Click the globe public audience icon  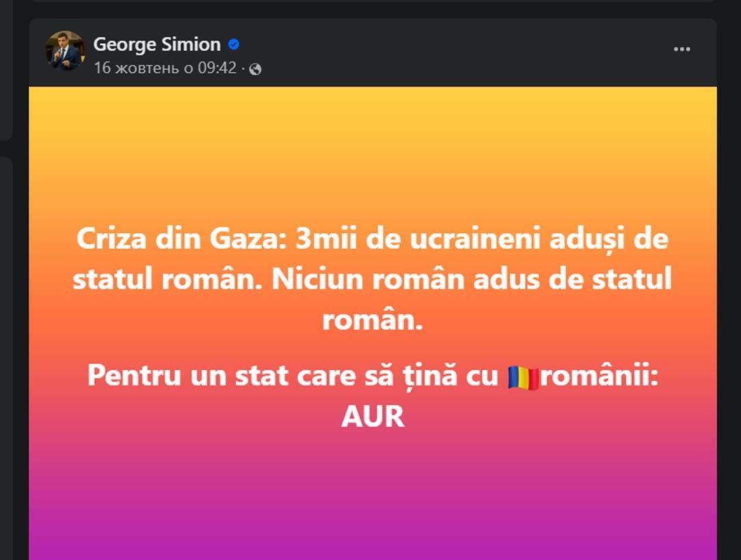click(256, 69)
